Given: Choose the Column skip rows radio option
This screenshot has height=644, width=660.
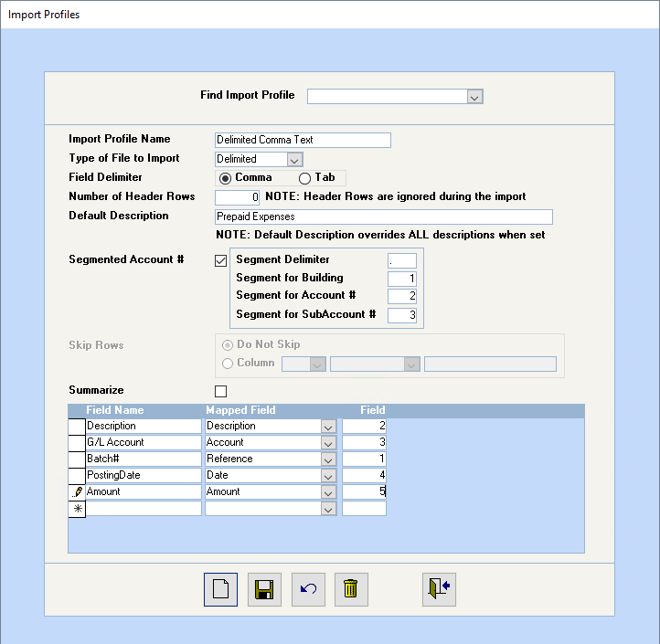Looking at the screenshot, I should (x=228, y=364).
